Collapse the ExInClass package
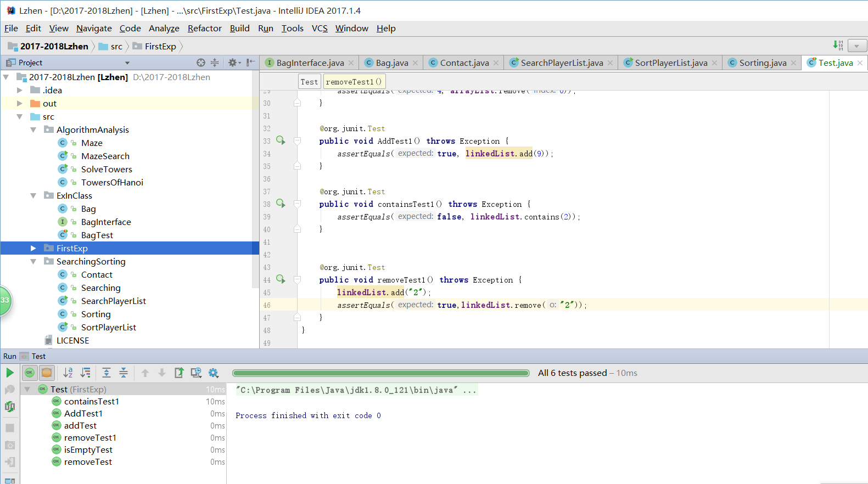 click(33, 195)
